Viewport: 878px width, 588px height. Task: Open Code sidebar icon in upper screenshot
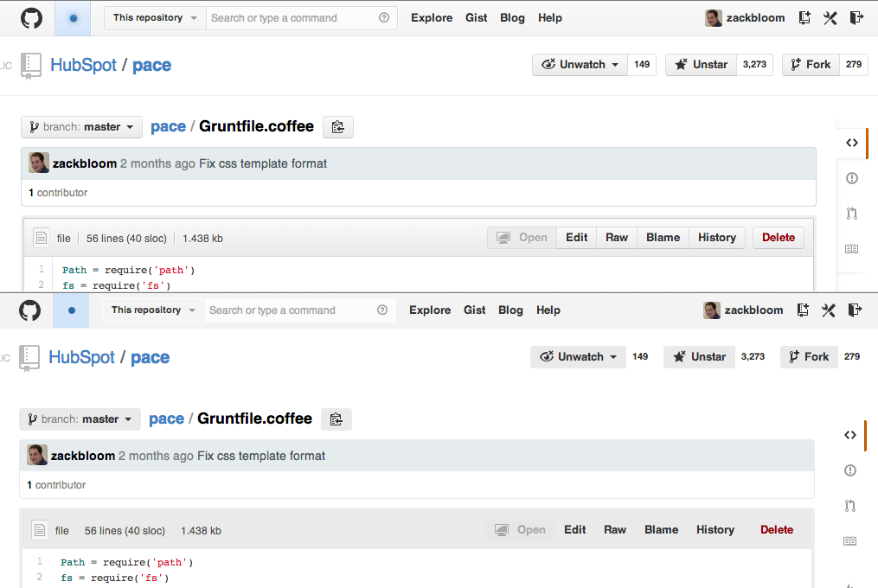(852, 143)
